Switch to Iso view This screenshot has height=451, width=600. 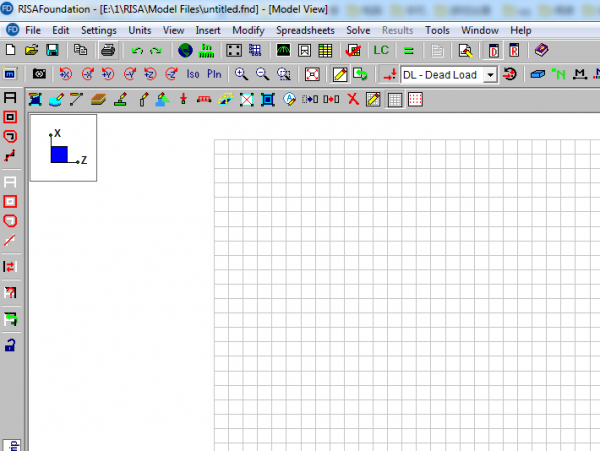[x=193, y=74]
